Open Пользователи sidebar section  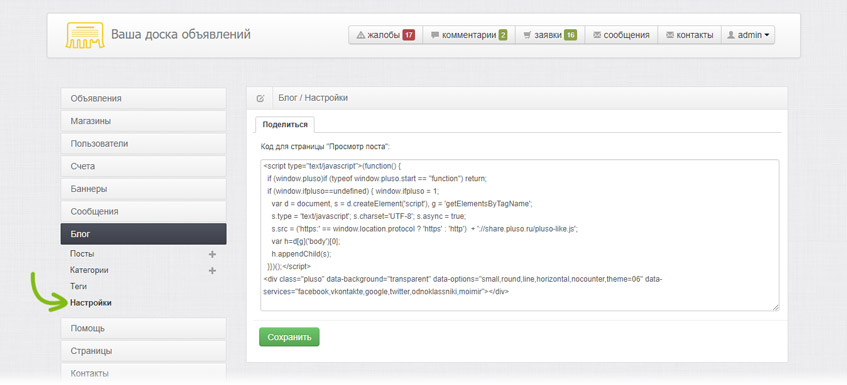pos(143,144)
